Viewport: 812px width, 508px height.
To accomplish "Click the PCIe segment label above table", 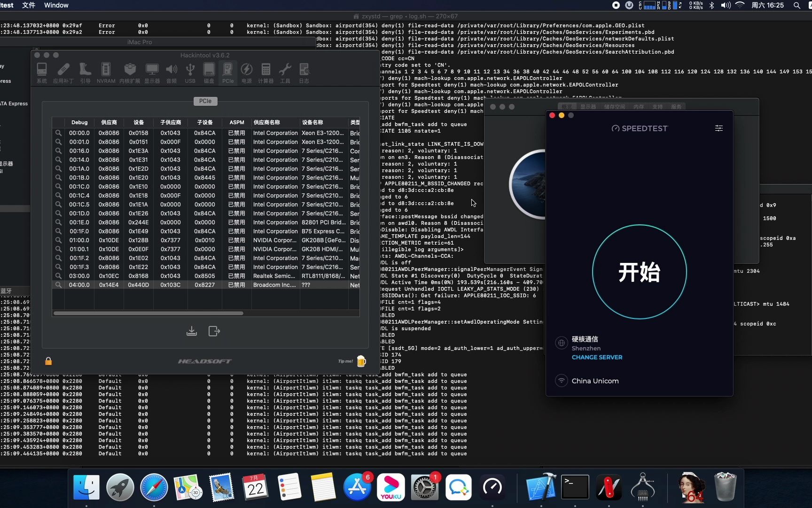I will pyautogui.click(x=205, y=101).
